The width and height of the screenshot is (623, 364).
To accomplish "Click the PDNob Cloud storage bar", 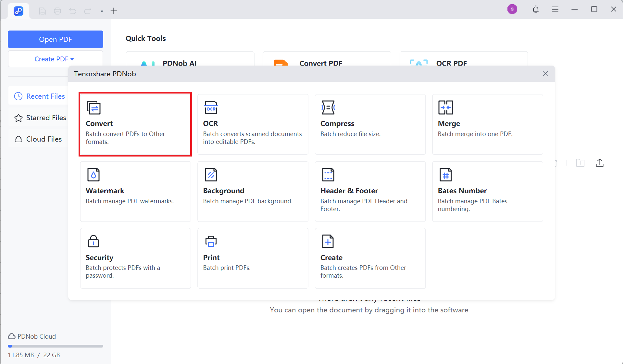I will pos(55,346).
